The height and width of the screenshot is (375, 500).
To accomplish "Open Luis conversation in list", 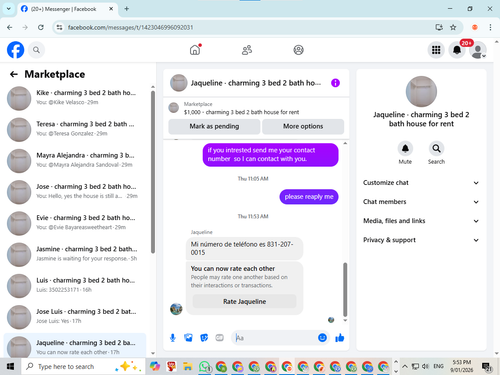I will click(75, 286).
